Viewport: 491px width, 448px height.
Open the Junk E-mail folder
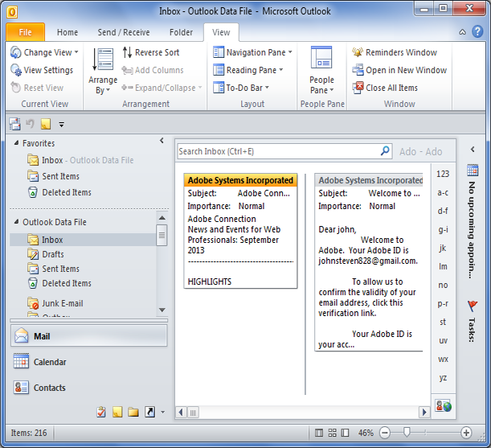click(55, 303)
